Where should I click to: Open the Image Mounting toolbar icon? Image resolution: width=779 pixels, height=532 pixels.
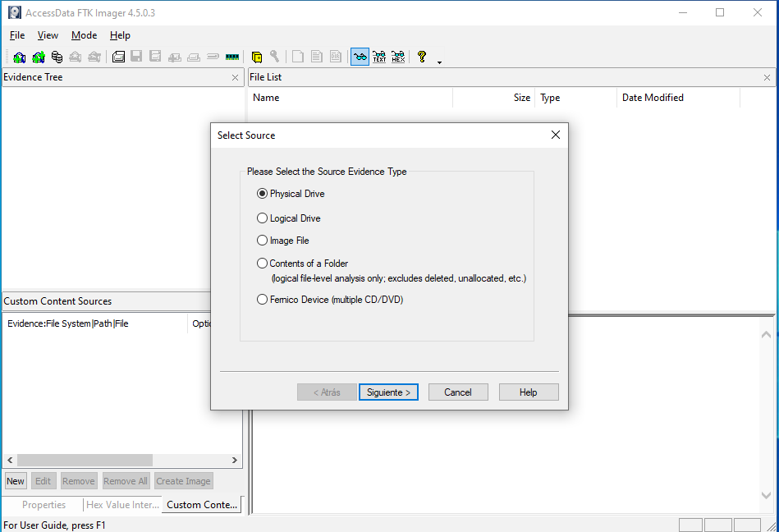coord(57,57)
